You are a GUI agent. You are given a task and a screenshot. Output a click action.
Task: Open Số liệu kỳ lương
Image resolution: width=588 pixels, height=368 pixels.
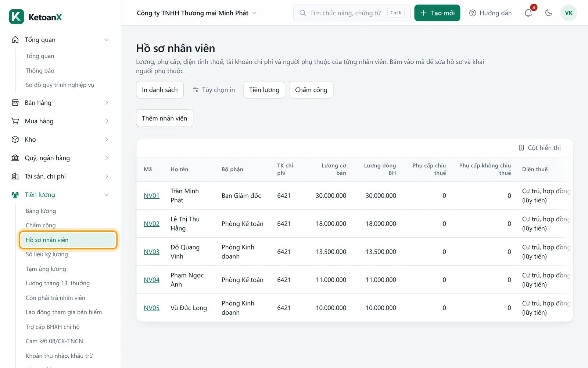[47, 254]
